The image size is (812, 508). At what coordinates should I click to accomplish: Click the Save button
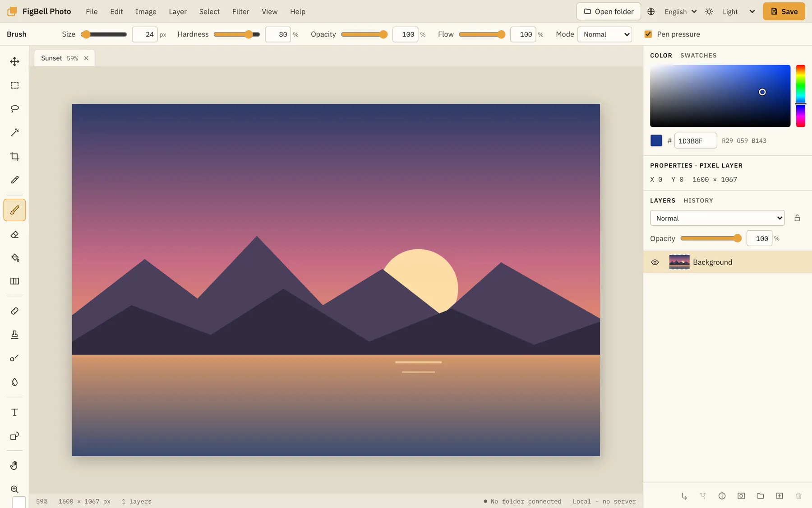point(784,12)
